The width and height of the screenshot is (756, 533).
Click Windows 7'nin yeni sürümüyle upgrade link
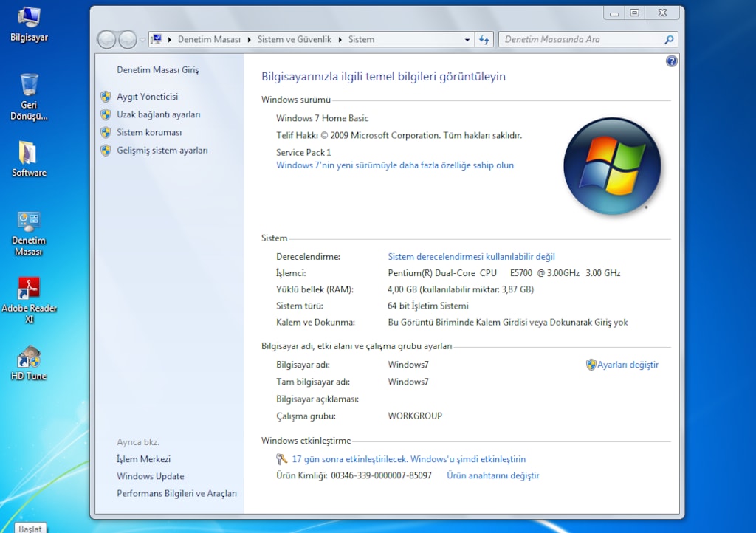tap(395, 165)
